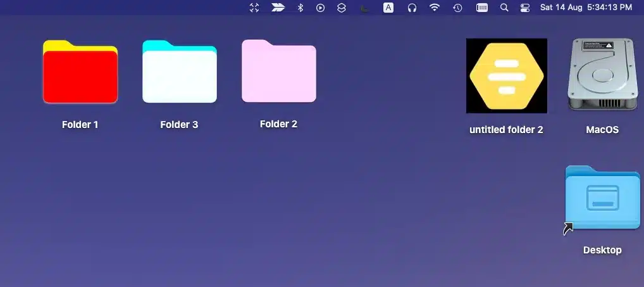Click the 'MacOS' drive name label
Image resolution: width=644 pixels, height=287 pixels.
pyautogui.click(x=602, y=129)
